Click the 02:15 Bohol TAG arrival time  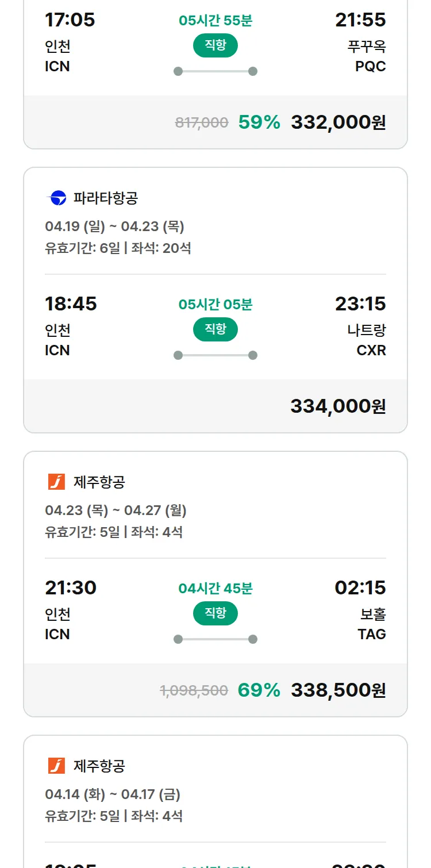(x=360, y=587)
